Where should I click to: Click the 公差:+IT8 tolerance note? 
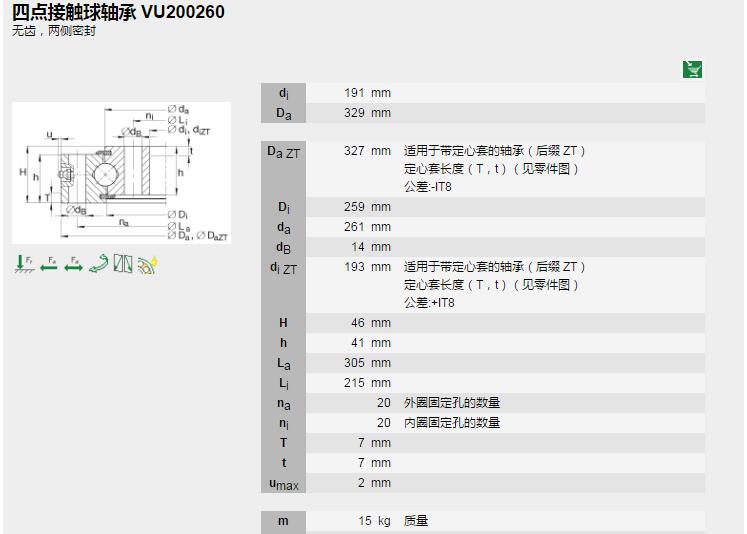tap(429, 303)
